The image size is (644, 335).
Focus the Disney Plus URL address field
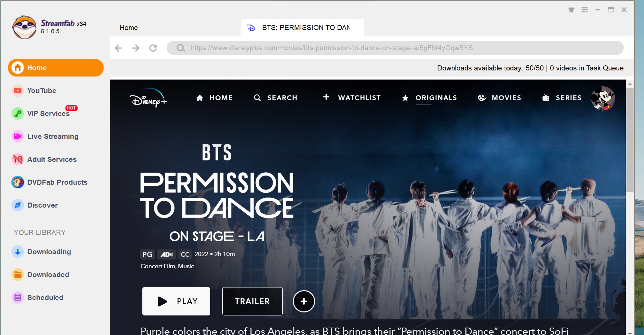395,48
